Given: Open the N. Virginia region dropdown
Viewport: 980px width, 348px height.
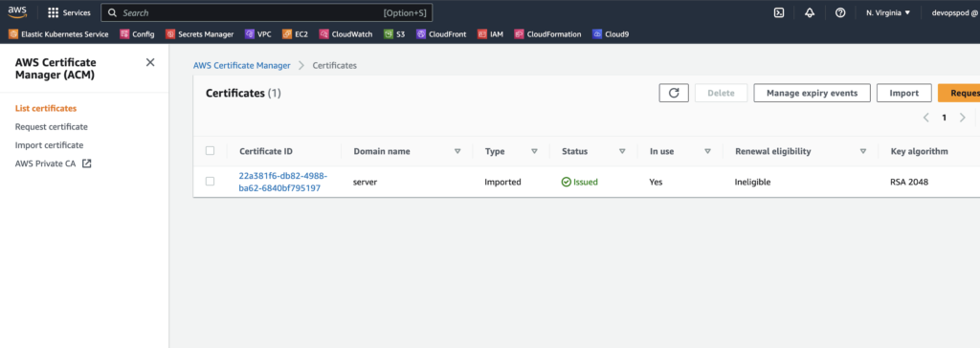Looking at the screenshot, I should (888, 12).
